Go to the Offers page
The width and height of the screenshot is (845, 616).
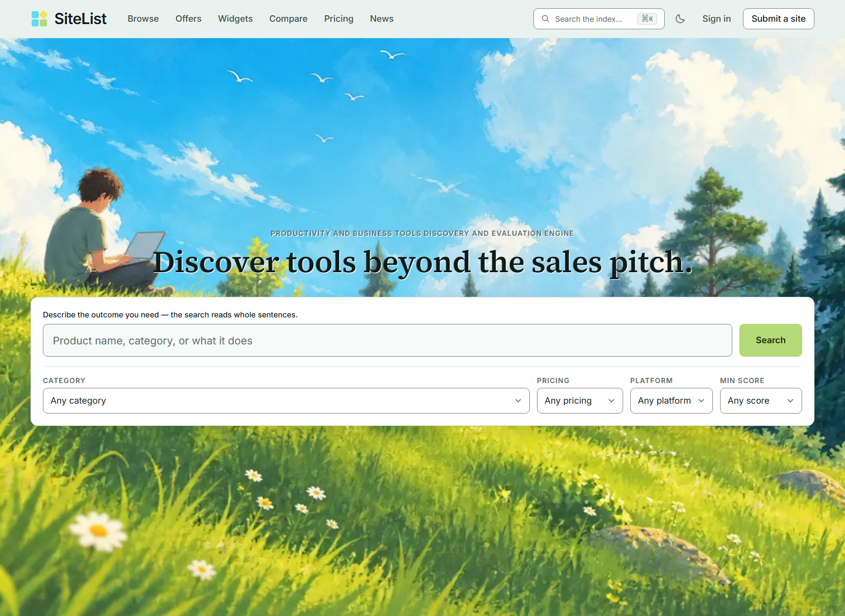188,19
